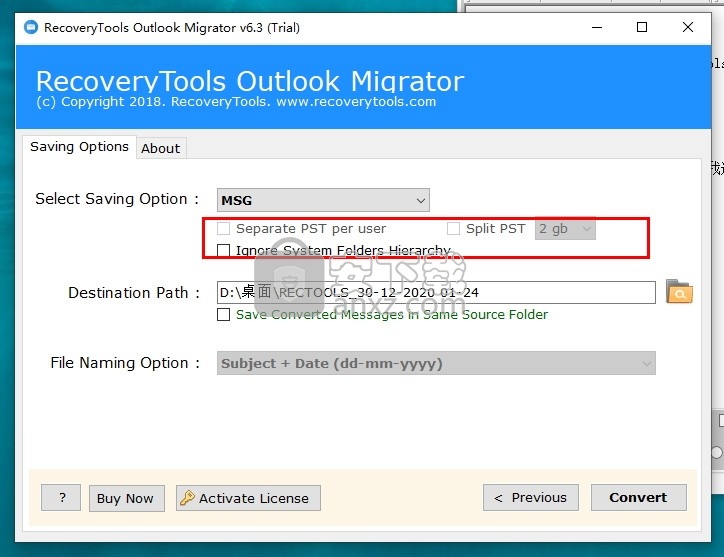Tick the Separate PST per user checkbox
The image size is (724, 557).
click(223, 229)
